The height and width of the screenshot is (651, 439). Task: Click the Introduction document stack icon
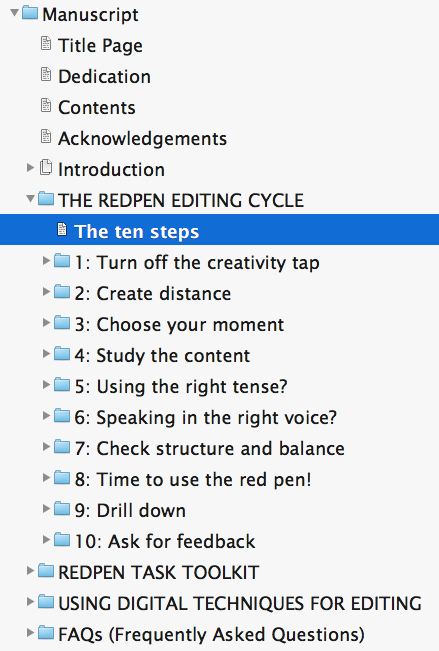[x=46, y=167]
